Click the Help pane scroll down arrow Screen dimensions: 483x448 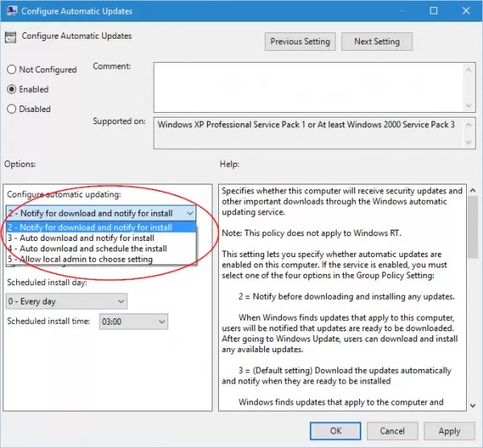click(x=473, y=405)
